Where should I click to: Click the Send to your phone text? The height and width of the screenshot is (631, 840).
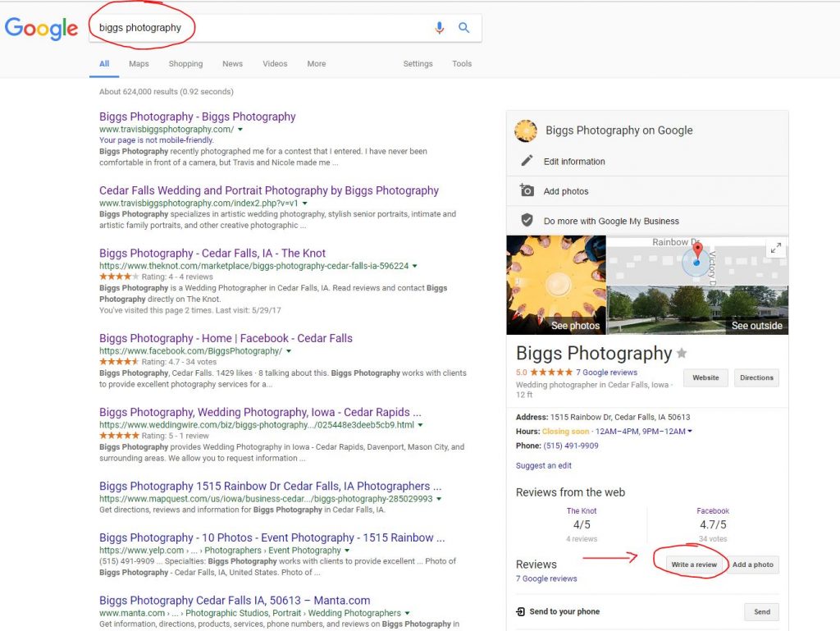564,611
